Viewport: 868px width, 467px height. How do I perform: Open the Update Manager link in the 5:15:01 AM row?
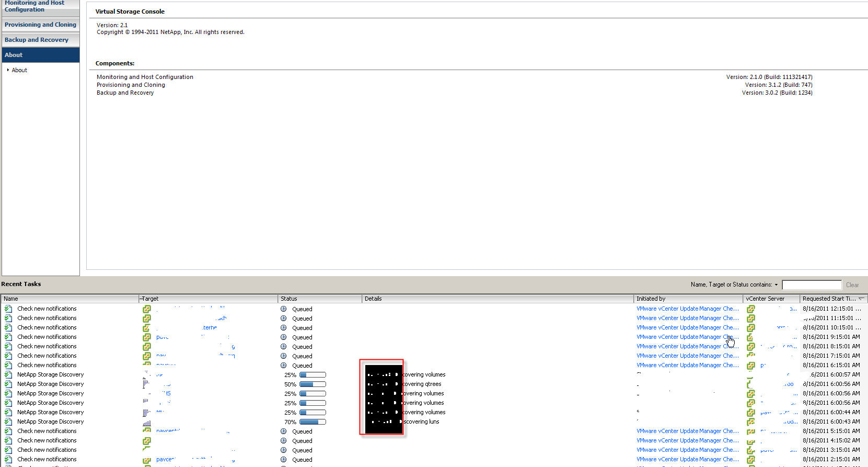coord(688,431)
